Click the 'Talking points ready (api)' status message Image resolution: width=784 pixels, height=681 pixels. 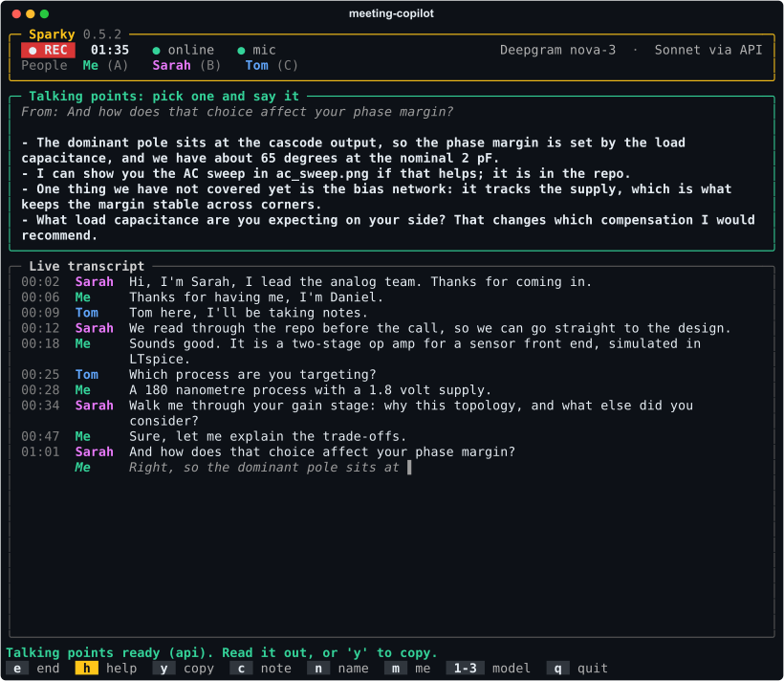pos(222,653)
